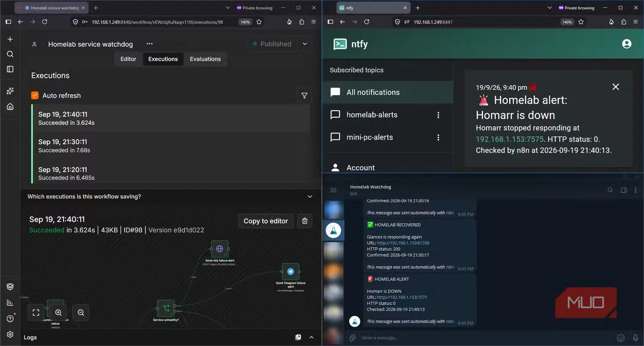Pop out the Logs panel

point(298,337)
